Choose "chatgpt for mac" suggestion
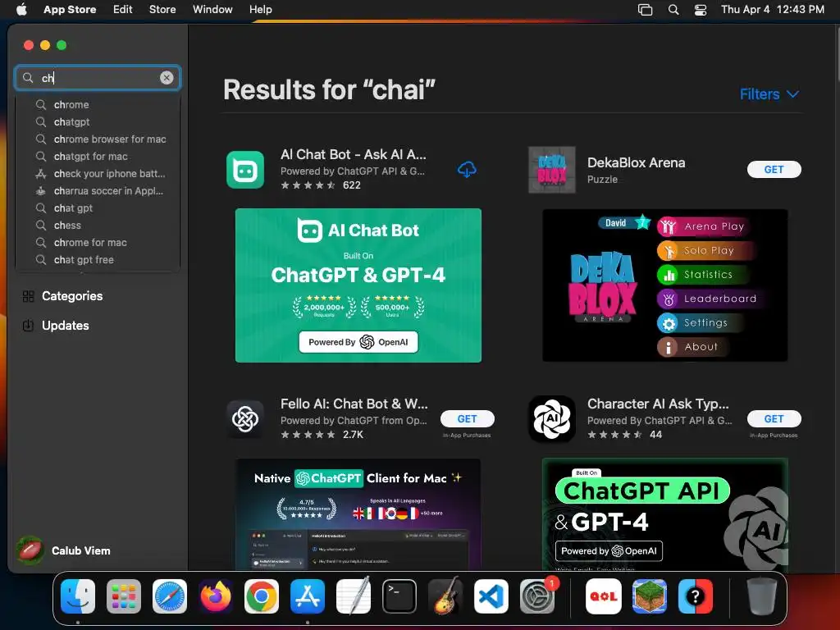Image resolution: width=840 pixels, height=630 pixels. tap(98, 157)
